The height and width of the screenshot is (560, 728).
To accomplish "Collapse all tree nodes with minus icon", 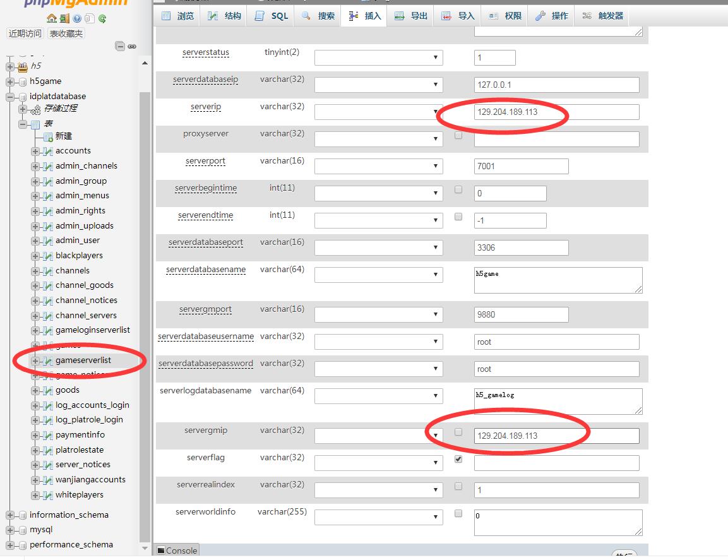I will [x=120, y=46].
